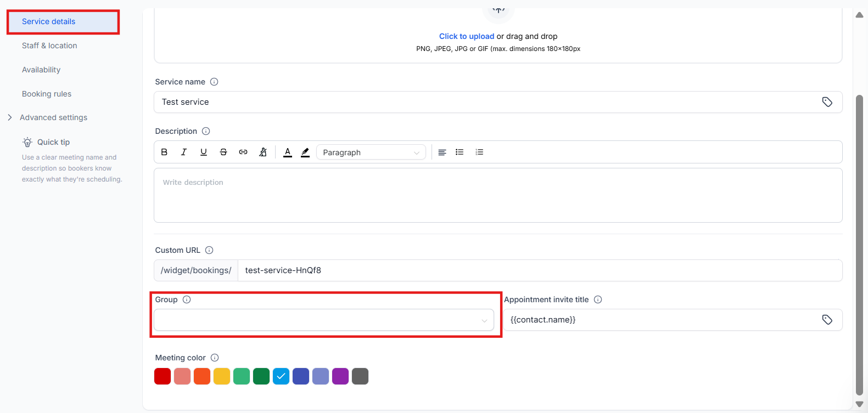Open the Availability section
Screen dimensions: 868x413
pos(41,70)
